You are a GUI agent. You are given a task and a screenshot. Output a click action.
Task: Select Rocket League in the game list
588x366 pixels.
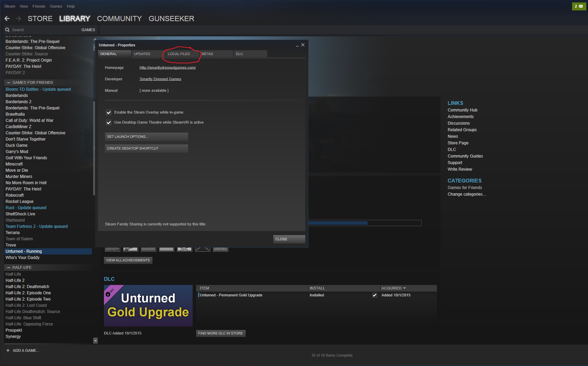click(19, 202)
